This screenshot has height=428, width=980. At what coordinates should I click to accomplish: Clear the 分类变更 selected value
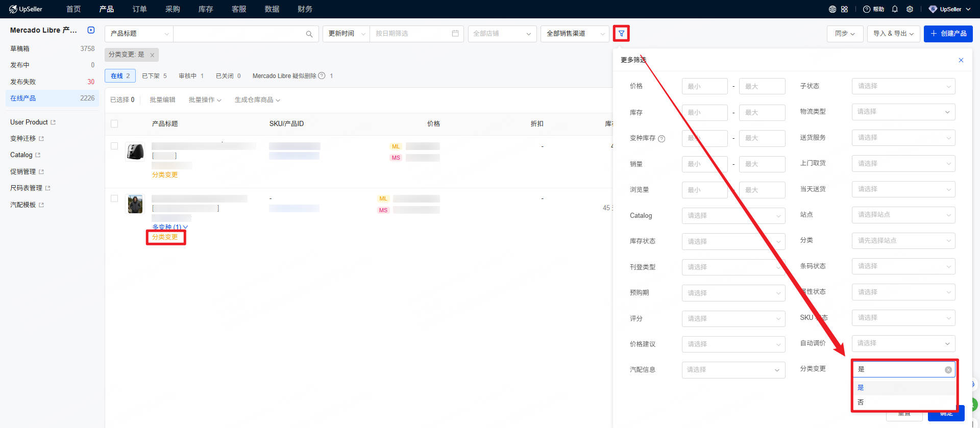pyautogui.click(x=948, y=370)
